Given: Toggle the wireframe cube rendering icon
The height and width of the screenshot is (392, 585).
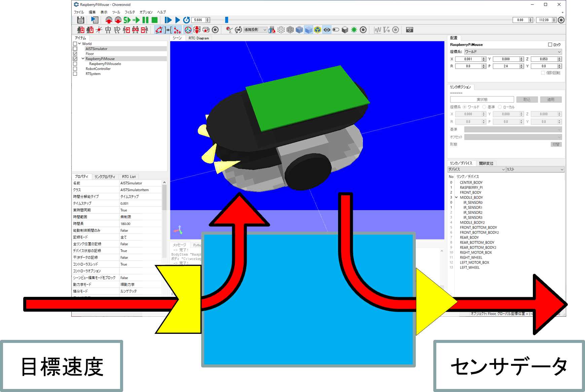Looking at the screenshot, I should point(290,30).
